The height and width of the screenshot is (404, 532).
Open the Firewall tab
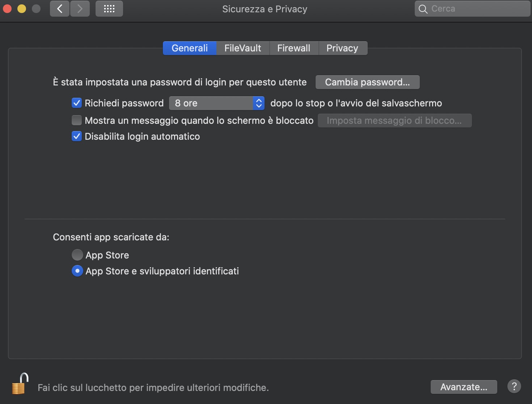tap(294, 48)
